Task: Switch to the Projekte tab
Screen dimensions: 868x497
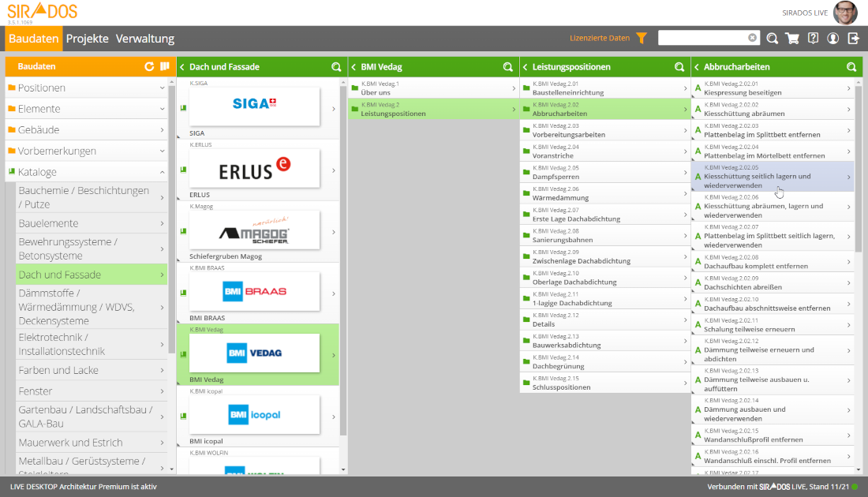Action: point(88,39)
